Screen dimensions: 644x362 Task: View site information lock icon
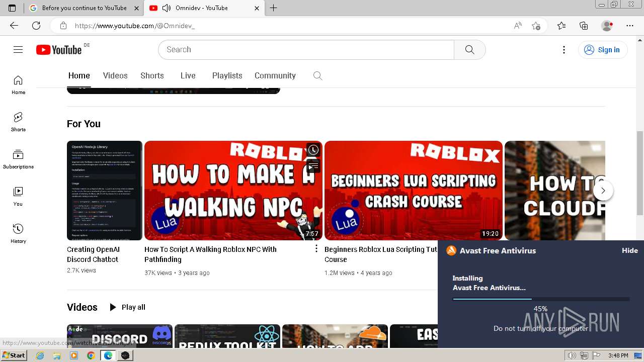pos(63,26)
